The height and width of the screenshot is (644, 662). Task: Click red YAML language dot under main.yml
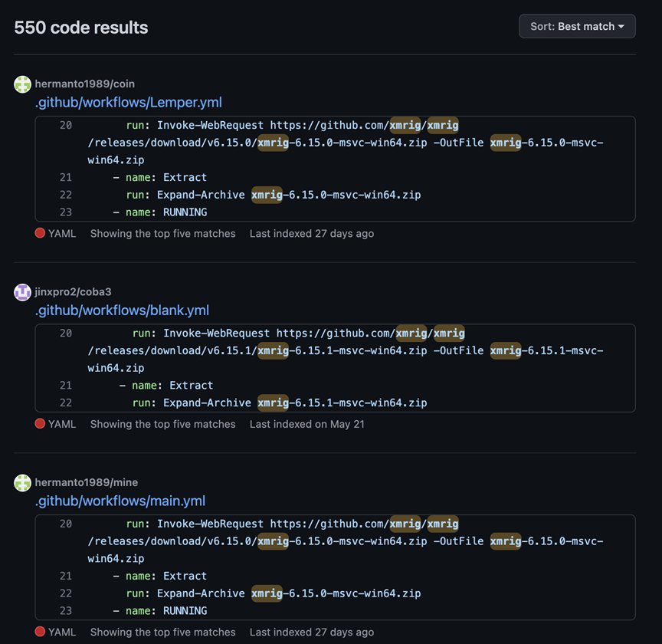pyautogui.click(x=40, y=632)
